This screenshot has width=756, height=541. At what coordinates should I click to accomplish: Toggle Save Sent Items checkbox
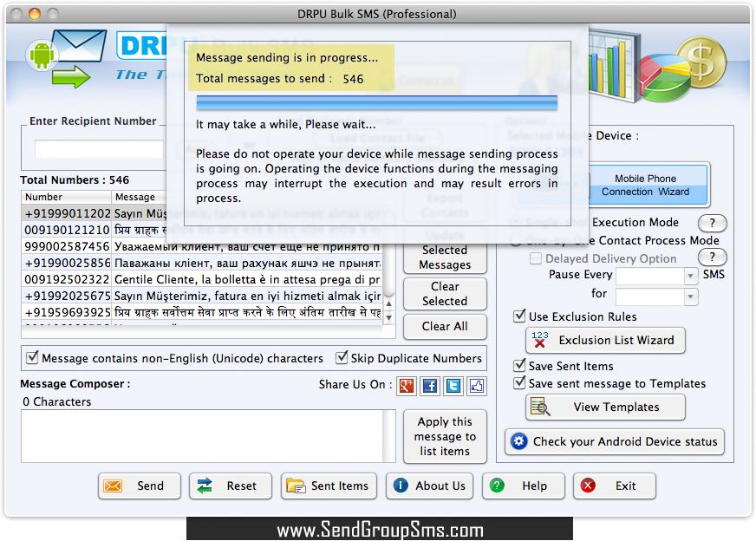point(519,366)
